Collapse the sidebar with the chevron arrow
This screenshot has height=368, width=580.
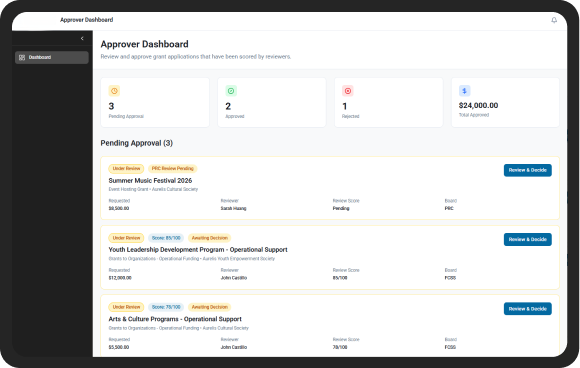(82, 38)
